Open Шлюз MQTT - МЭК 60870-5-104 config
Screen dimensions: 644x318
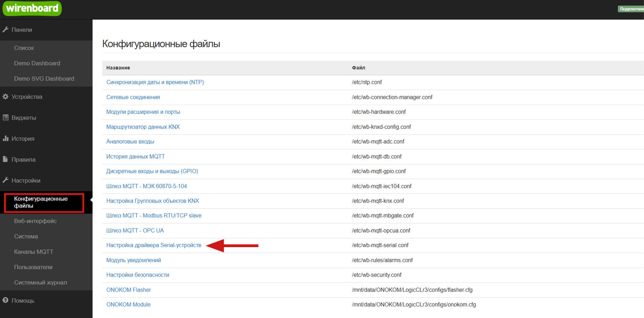[x=147, y=186]
